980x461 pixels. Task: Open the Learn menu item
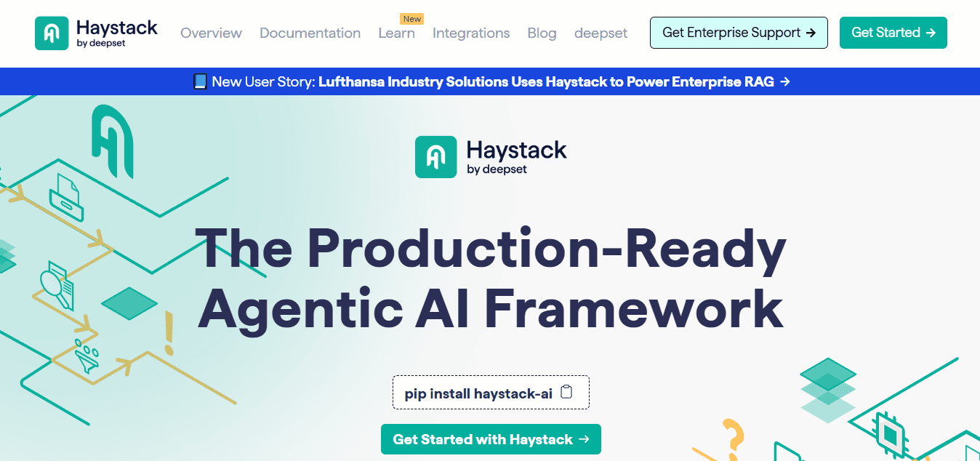tap(396, 33)
